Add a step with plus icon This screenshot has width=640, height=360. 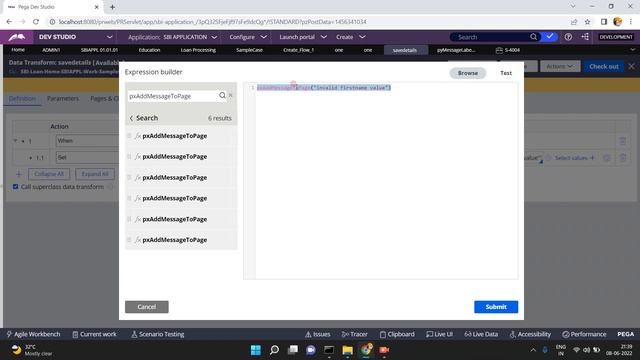pos(18,174)
